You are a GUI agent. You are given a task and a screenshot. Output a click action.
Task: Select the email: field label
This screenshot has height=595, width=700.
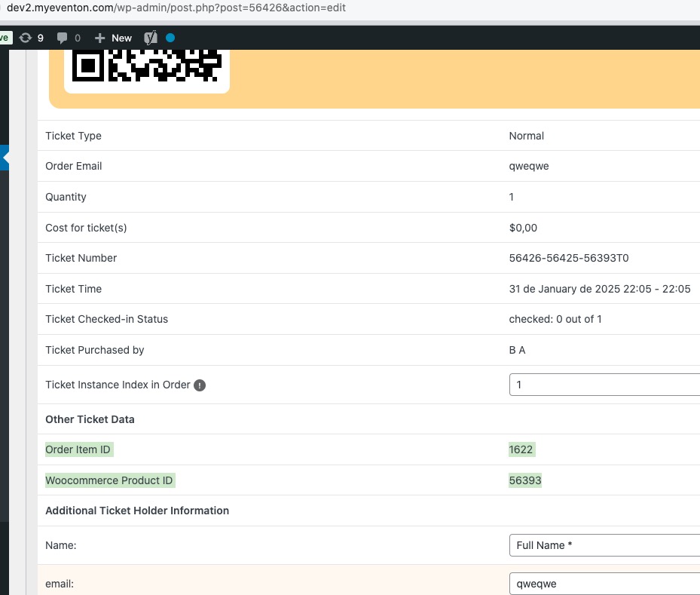coord(60,584)
